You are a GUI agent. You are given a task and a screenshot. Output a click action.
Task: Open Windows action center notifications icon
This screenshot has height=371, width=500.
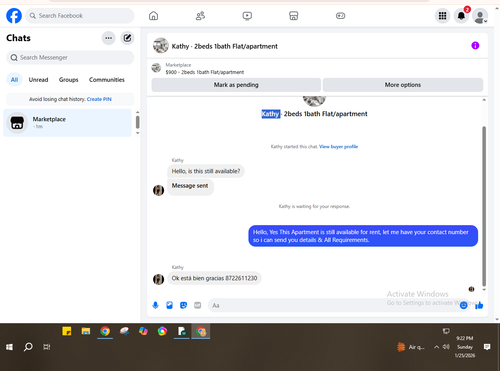487,347
